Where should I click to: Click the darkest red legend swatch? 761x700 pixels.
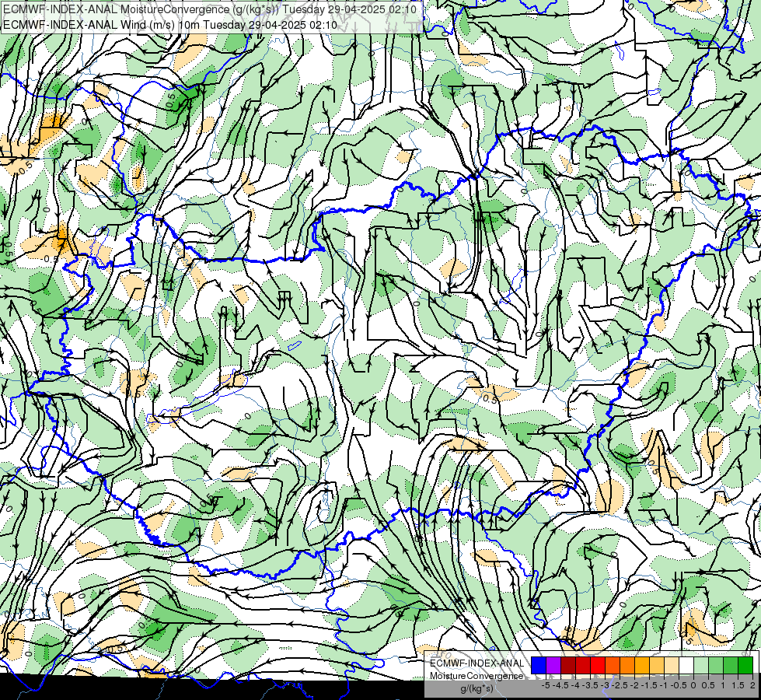coord(568,666)
